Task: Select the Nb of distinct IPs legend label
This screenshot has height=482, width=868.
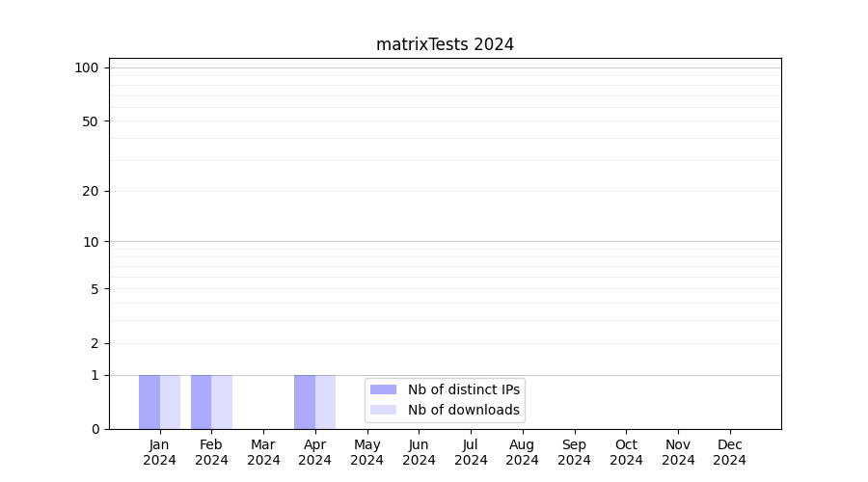Action: pyautogui.click(x=463, y=389)
